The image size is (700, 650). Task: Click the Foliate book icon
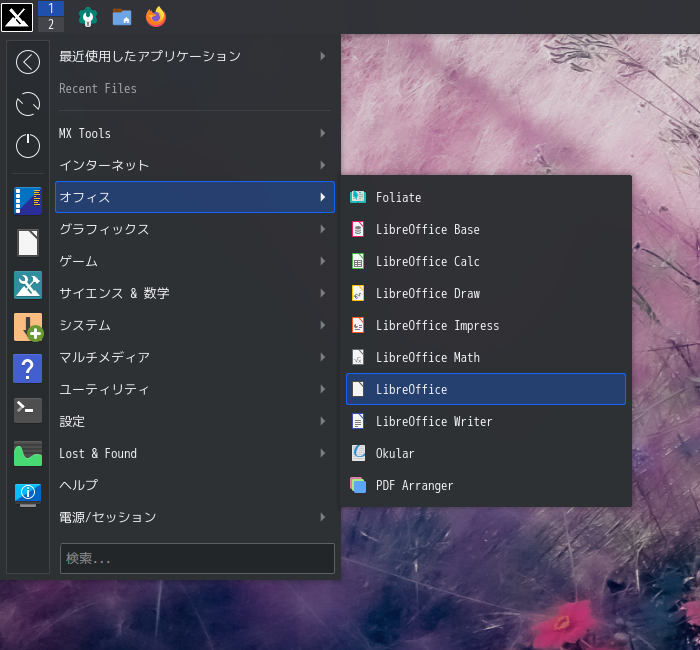pyautogui.click(x=358, y=197)
